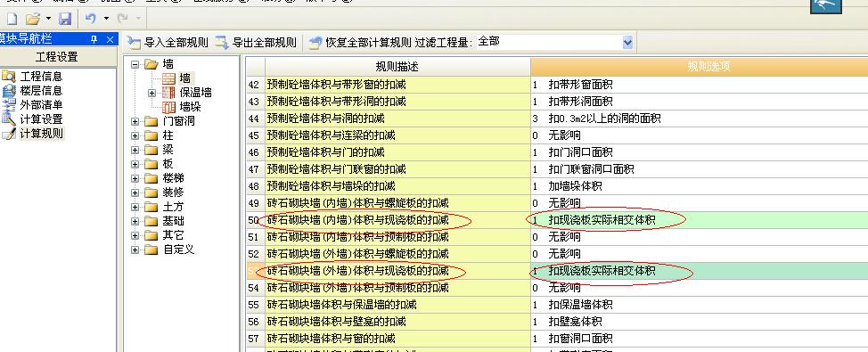868x352 pixels.
Task: Select the 基础 folder icon
Action: [x=151, y=221]
